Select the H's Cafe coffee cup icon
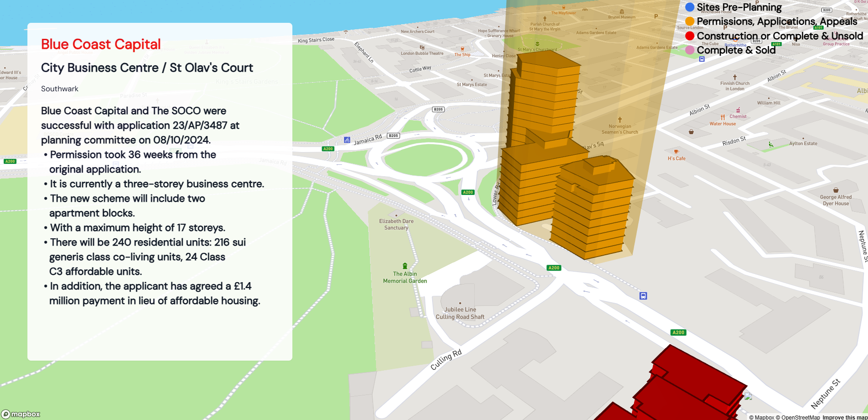Screen dimensions: 868x420 [x=677, y=152]
